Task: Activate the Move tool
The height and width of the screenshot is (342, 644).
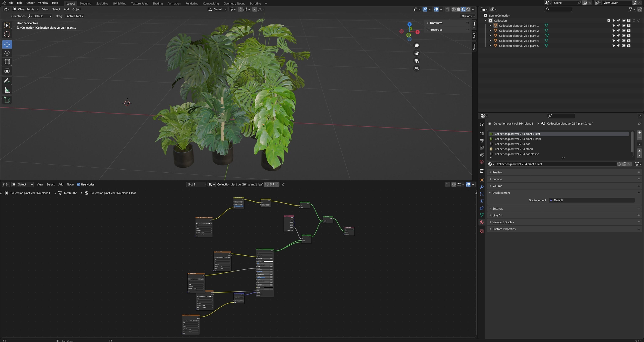Action: click(7, 44)
